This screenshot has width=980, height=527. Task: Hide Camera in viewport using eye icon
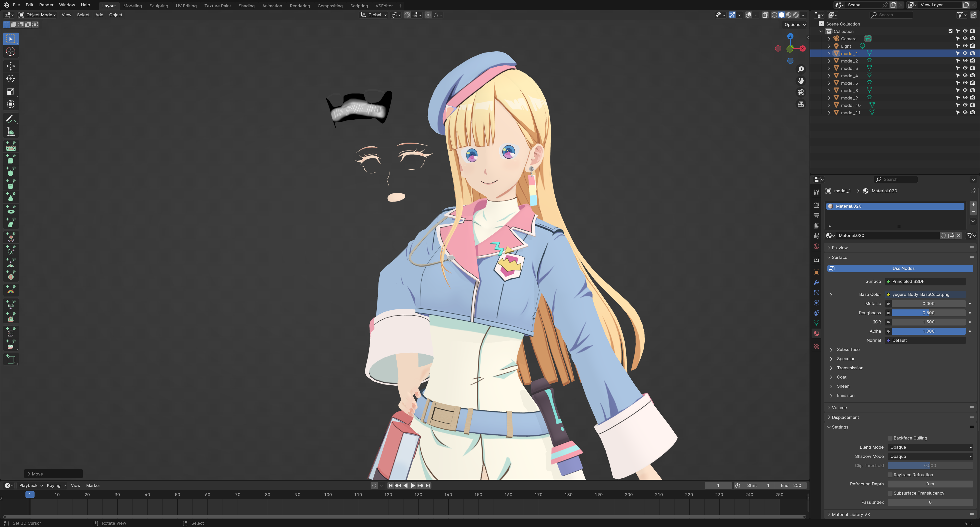pyautogui.click(x=965, y=39)
